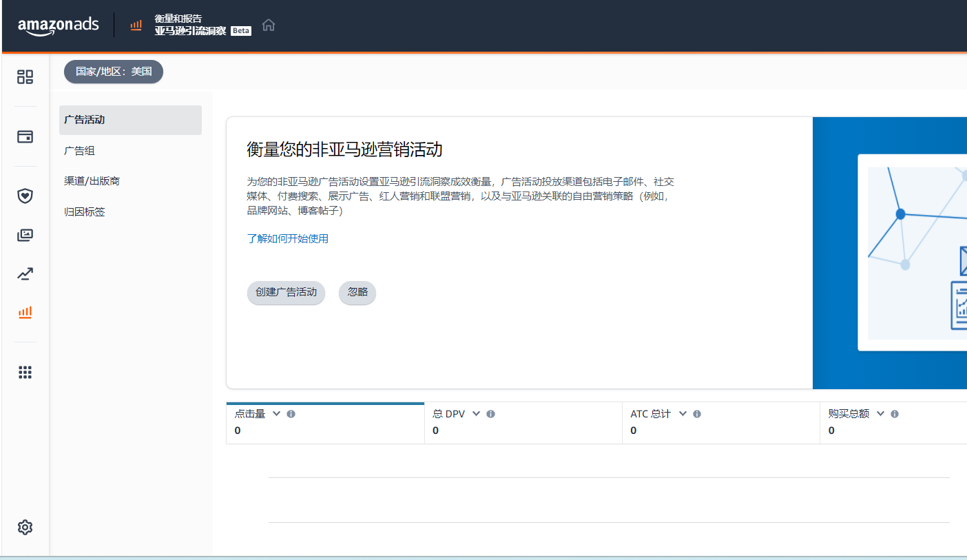Select 广告组 in the left menu
This screenshot has height=560, width=967.
click(x=79, y=151)
